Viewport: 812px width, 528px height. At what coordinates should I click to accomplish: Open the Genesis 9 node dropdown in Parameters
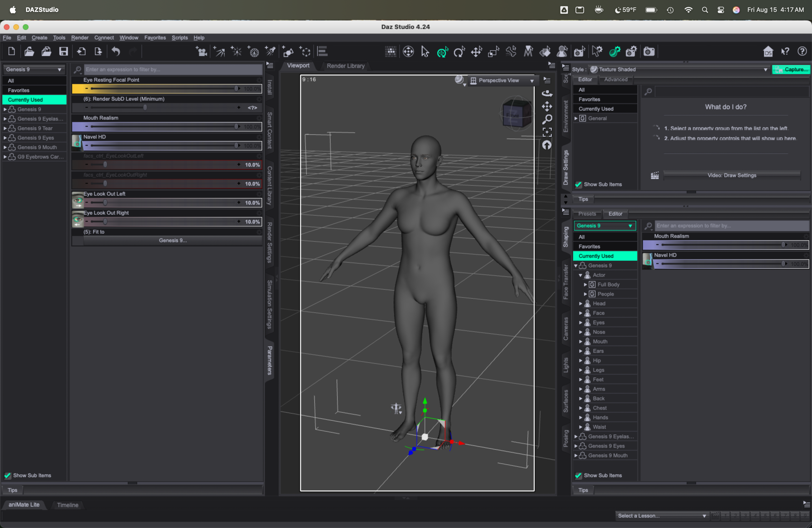coord(34,69)
